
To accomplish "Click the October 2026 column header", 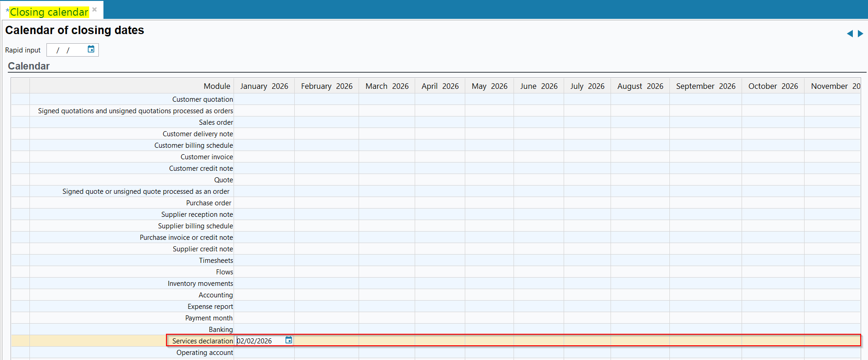I will pos(772,86).
